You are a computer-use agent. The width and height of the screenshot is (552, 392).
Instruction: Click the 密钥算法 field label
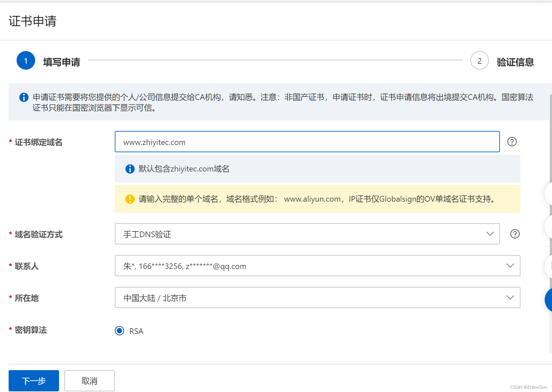[x=31, y=330]
